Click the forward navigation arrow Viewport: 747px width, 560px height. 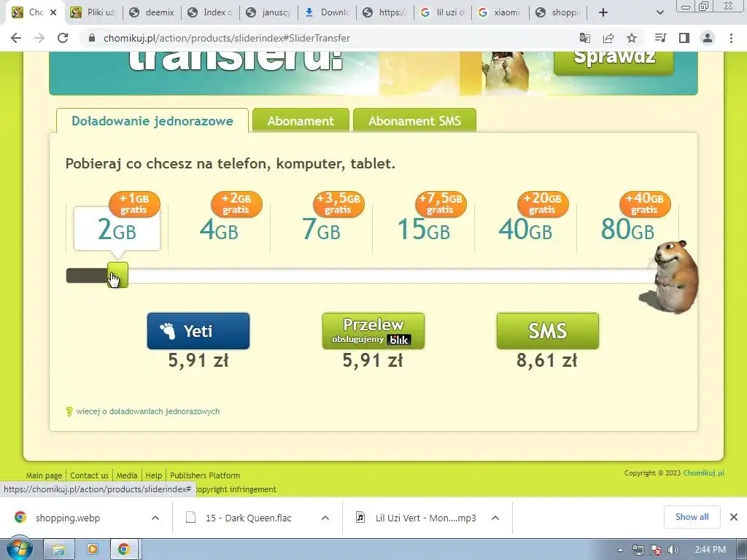coord(39,38)
